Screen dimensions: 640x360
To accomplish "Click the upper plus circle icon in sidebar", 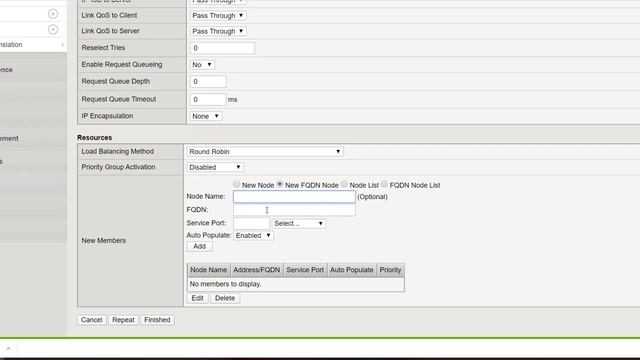I will tap(53, 14).
